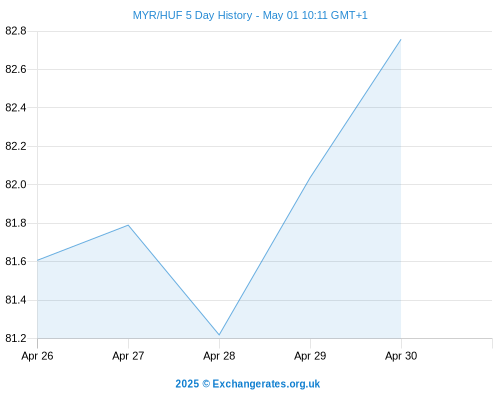Select the Apr 29 x-axis label

(x=310, y=356)
